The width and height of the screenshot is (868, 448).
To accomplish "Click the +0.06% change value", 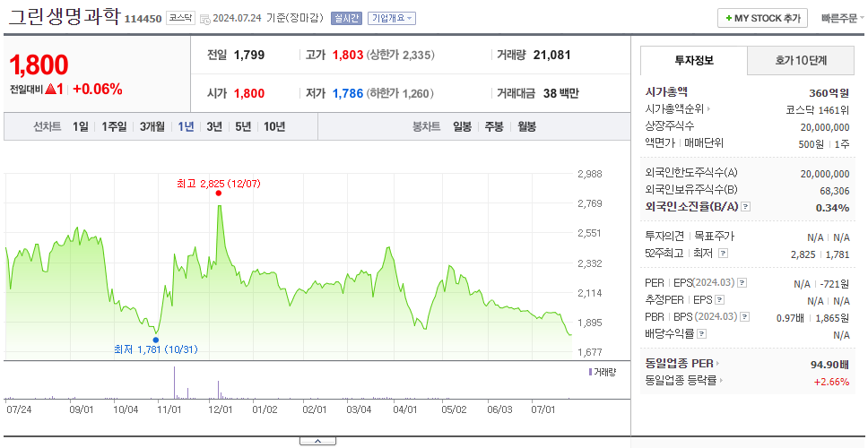I will [x=98, y=89].
